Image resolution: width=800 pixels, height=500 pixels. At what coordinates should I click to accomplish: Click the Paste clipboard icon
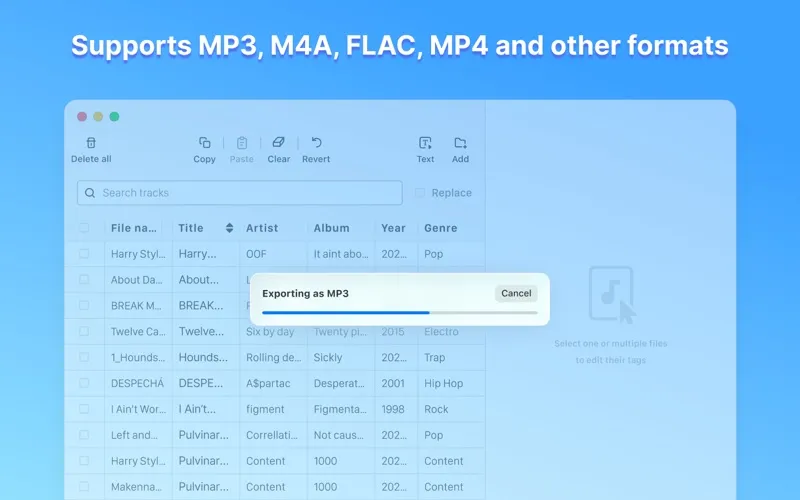coord(242,143)
